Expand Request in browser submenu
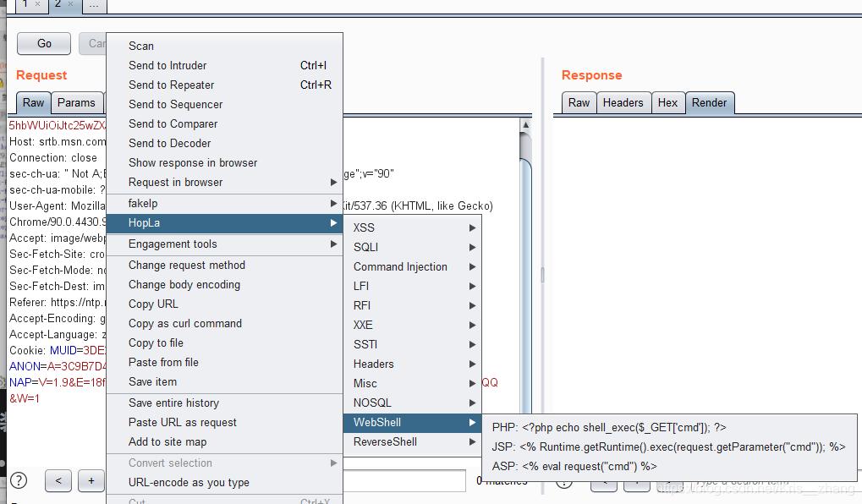This screenshot has width=862, height=504. tap(224, 183)
